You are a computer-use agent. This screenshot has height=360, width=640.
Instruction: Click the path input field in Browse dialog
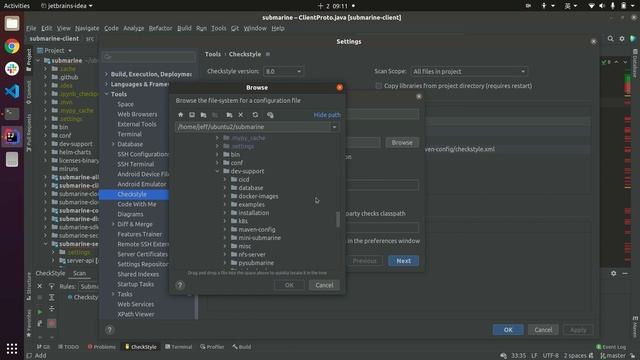(253, 127)
